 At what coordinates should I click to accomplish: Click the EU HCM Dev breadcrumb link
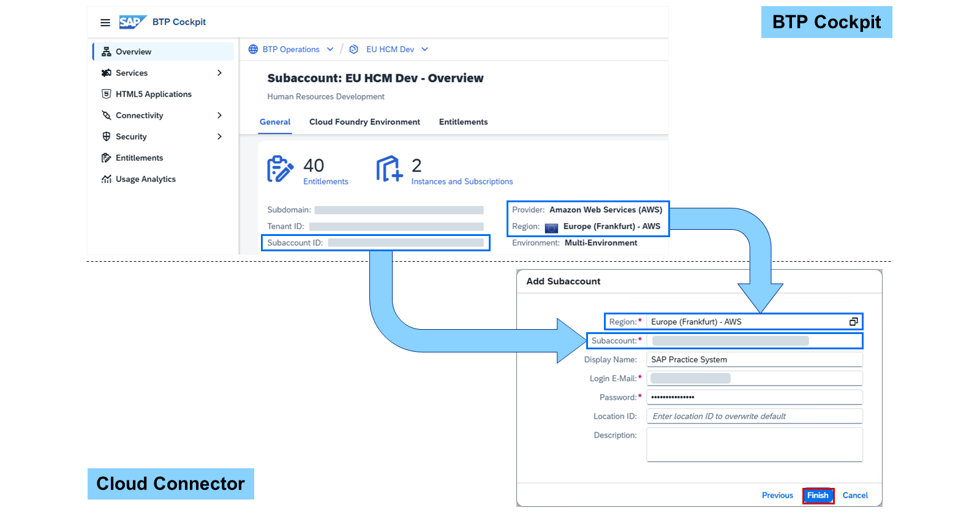[390, 49]
